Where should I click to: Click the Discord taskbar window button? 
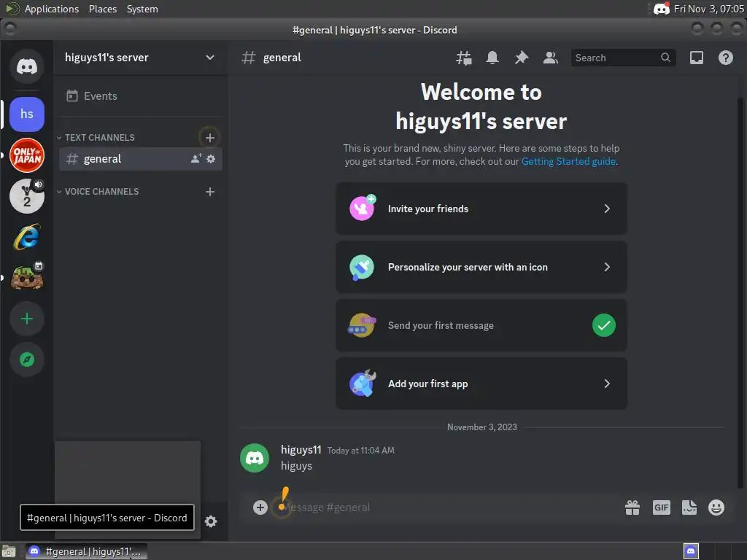coord(86,551)
